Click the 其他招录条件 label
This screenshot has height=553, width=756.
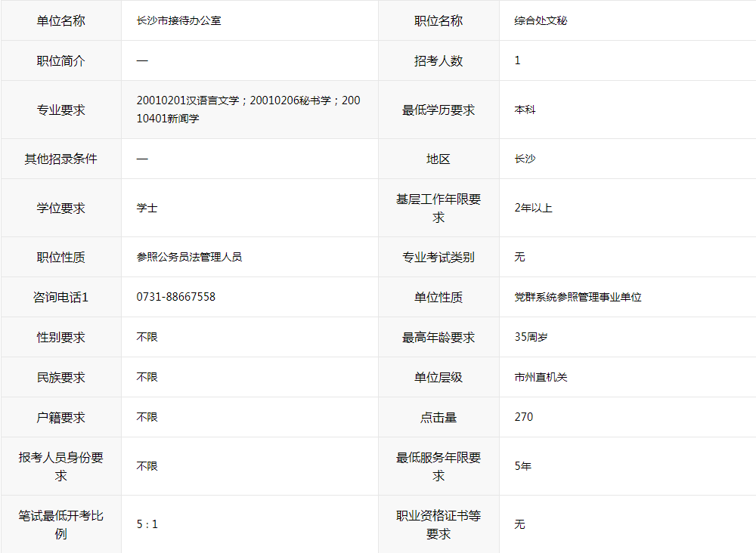coord(60,159)
